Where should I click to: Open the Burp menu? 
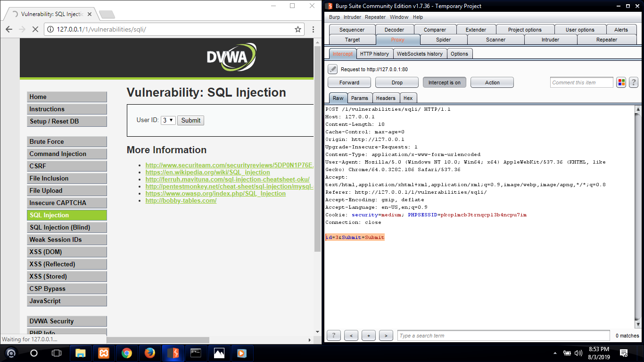pyautogui.click(x=334, y=17)
